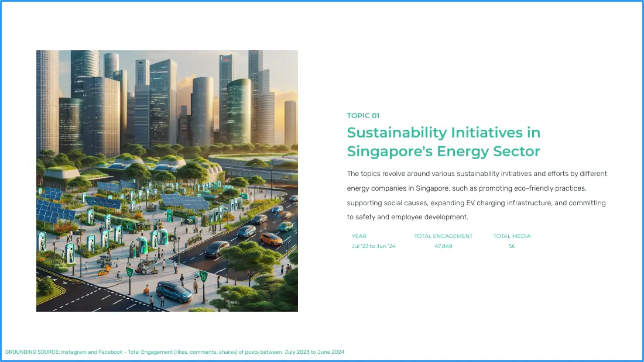Click the 'YEAR' column label
This screenshot has height=362, width=644.
(x=359, y=236)
